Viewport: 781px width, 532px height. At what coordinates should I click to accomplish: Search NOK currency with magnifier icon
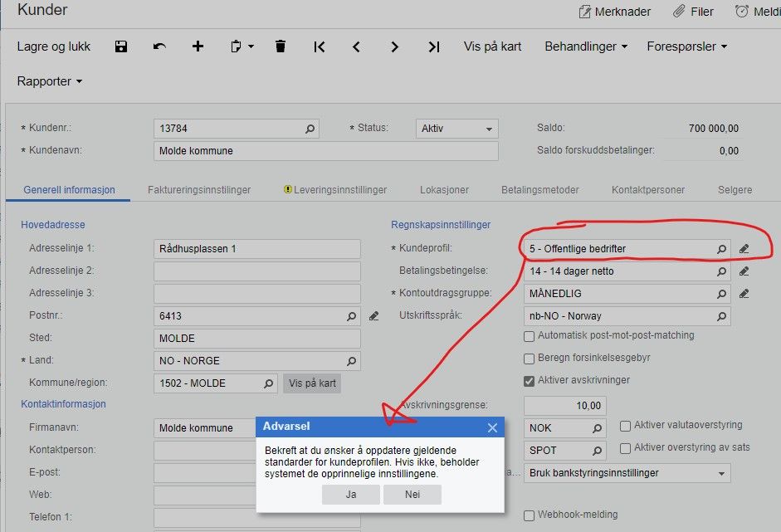(597, 428)
